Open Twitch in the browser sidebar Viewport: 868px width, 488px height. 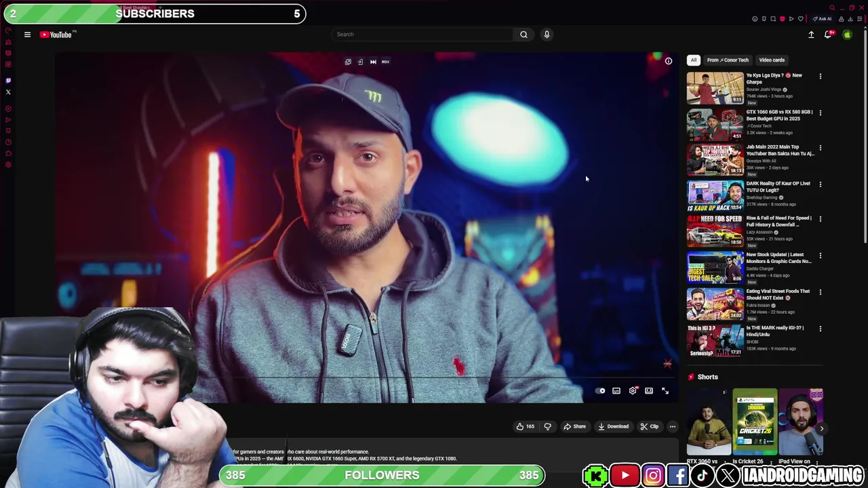point(8,80)
